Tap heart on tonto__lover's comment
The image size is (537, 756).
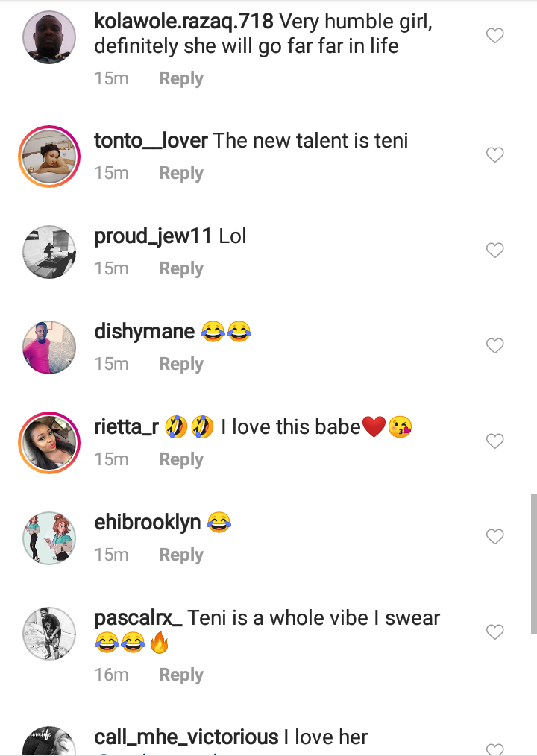(x=494, y=155)
